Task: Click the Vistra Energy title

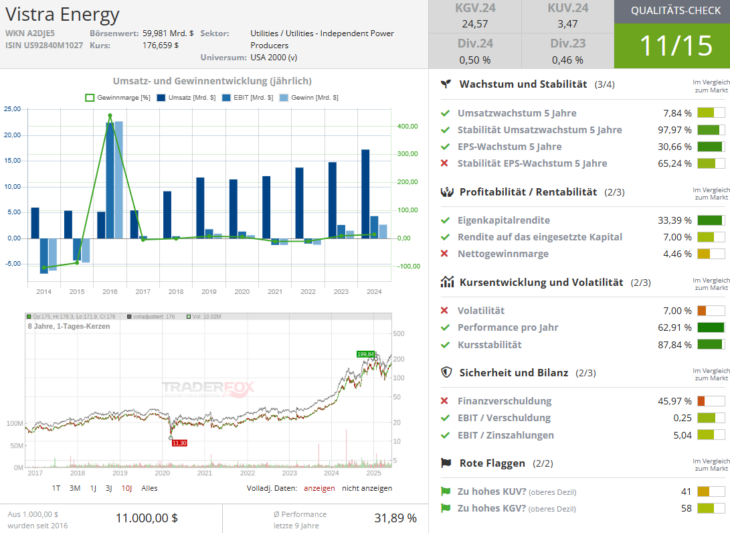Action: [62, 15]
